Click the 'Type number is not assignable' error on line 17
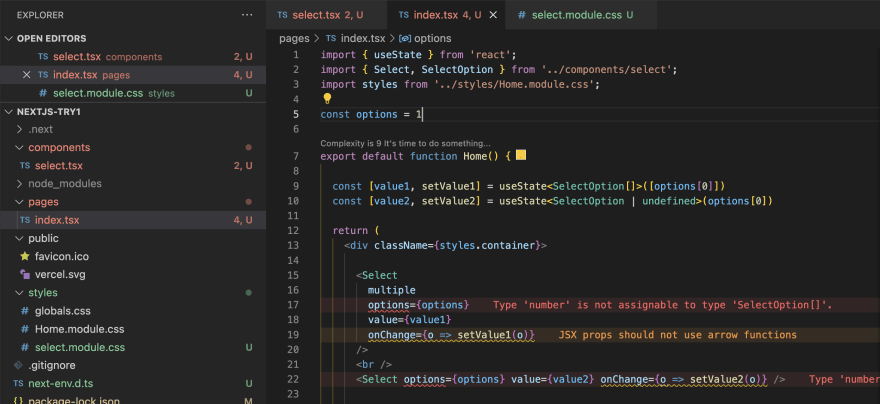880x404 pixels. 662,305
